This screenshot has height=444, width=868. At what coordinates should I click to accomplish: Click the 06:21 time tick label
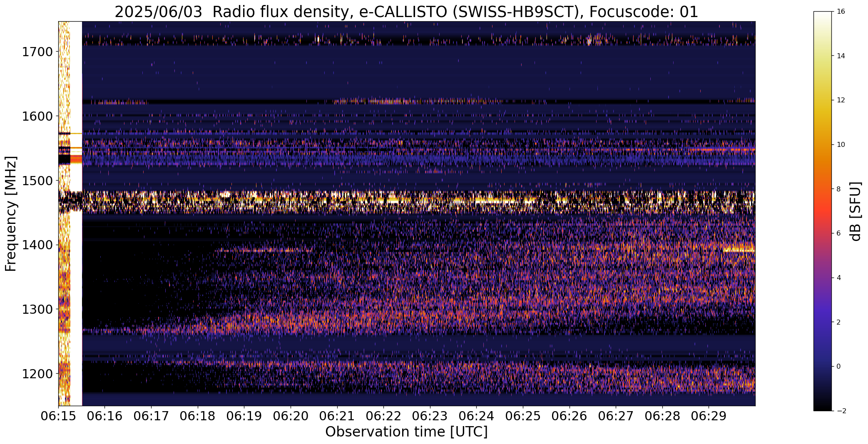[x=337, y=416]
